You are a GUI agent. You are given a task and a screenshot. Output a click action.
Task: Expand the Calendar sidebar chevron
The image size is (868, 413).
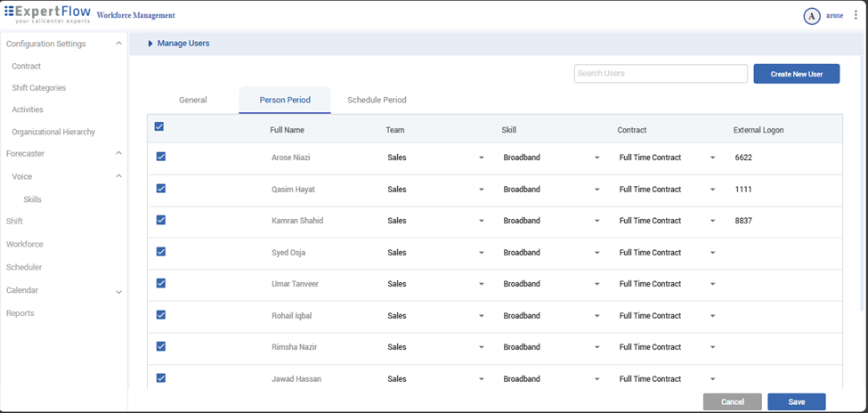point(119,291)
